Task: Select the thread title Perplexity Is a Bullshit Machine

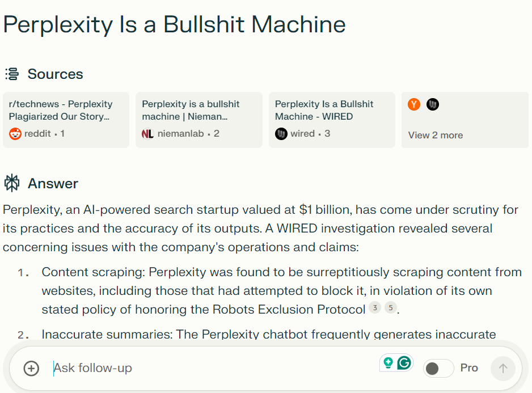Action: pyautogui.click(x=174, y=24)
